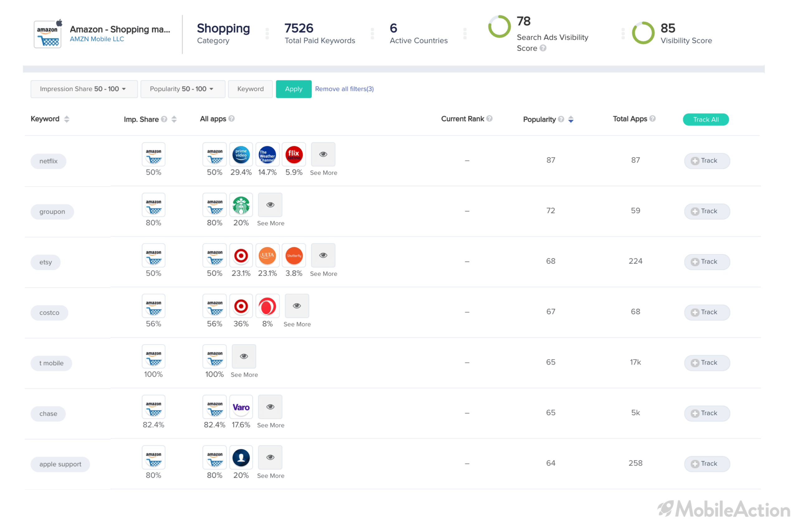798x532 pixels.
Task: Click 7526 Total Paid Keywords stat
Action: point(320,33)
